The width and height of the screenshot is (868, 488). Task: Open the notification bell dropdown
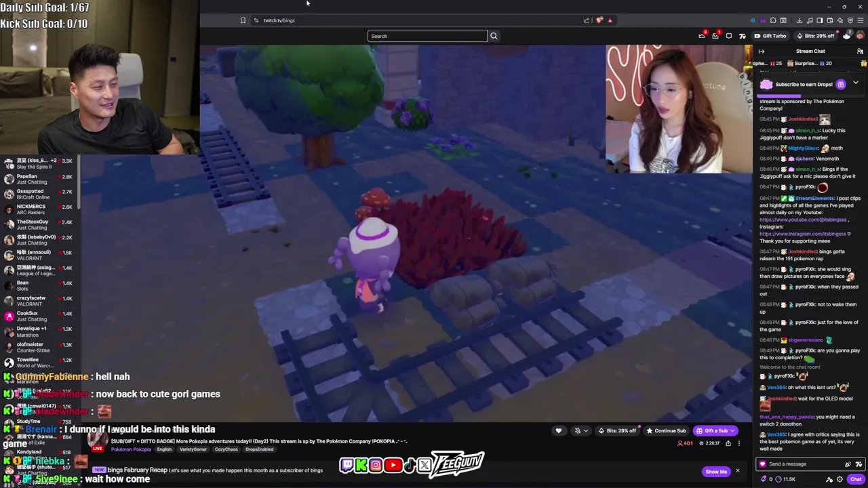tap(581, 431)
